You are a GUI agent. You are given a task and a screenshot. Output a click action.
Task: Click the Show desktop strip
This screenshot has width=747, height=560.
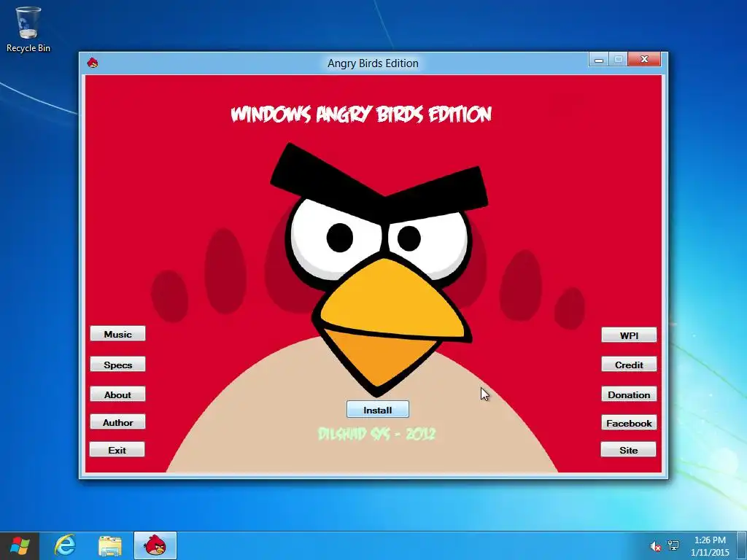[x=741, y=545]
